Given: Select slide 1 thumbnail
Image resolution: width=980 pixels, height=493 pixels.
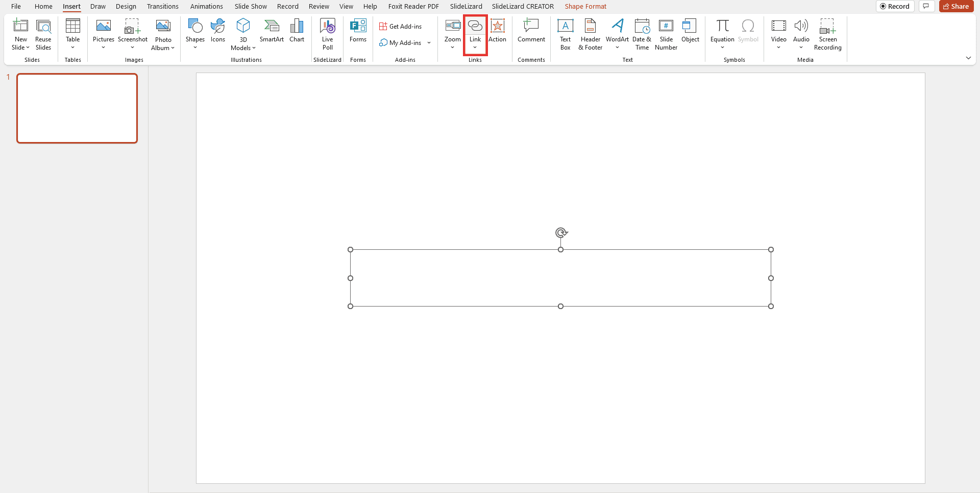Looking at the screenshot, I should [77, 108].
